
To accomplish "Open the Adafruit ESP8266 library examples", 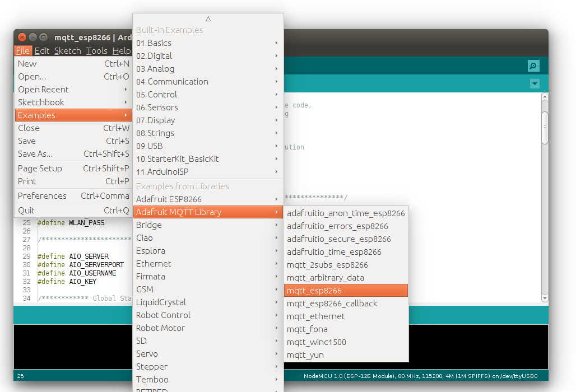I will tap(208, 199).
